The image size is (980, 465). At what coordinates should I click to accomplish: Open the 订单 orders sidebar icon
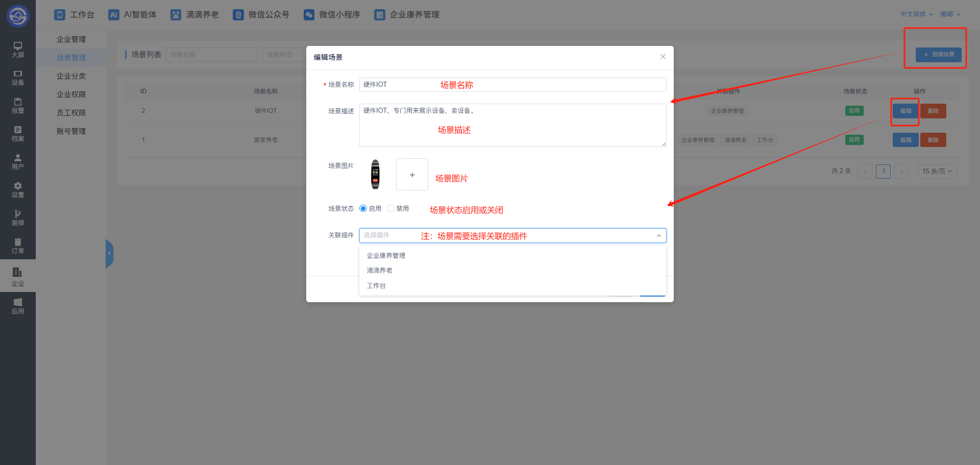[18, 246]
